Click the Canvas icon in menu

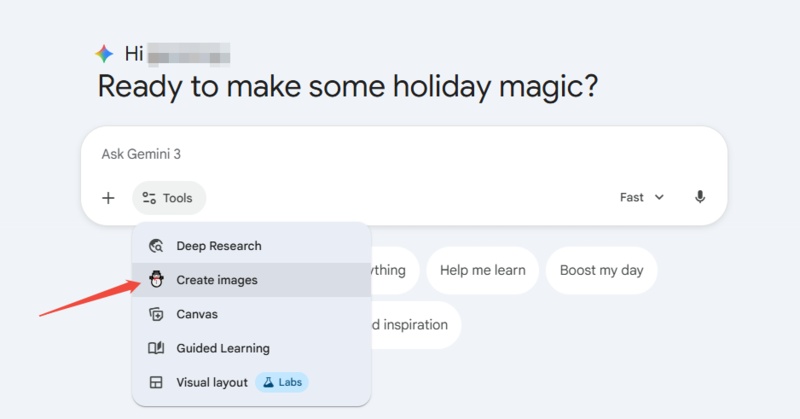click(x=155, y=314)
